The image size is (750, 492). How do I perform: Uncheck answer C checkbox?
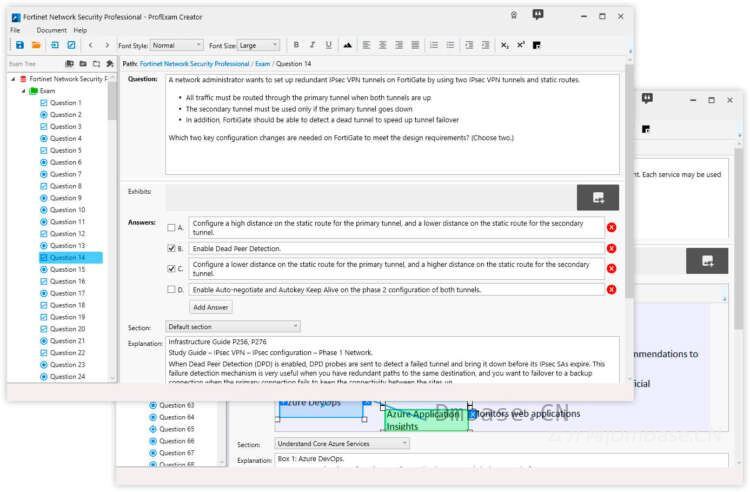click(171, 269)
